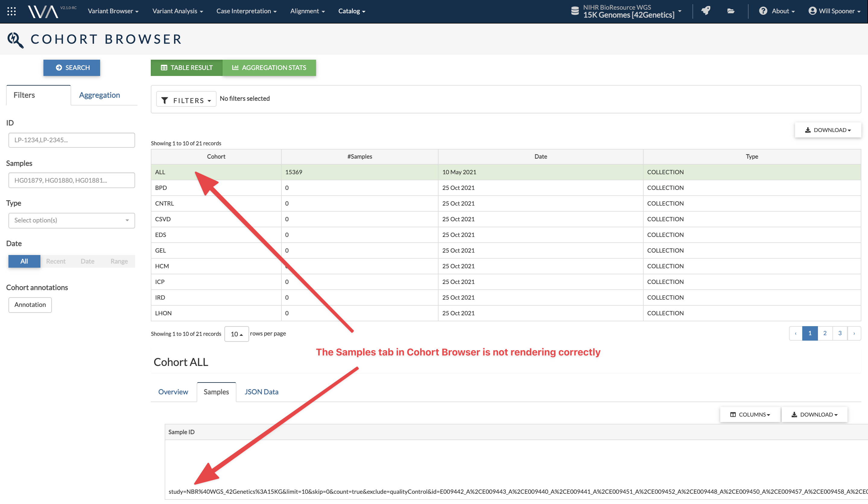
Task: Open the AGGREGATION STATS view
Action: 270,68
